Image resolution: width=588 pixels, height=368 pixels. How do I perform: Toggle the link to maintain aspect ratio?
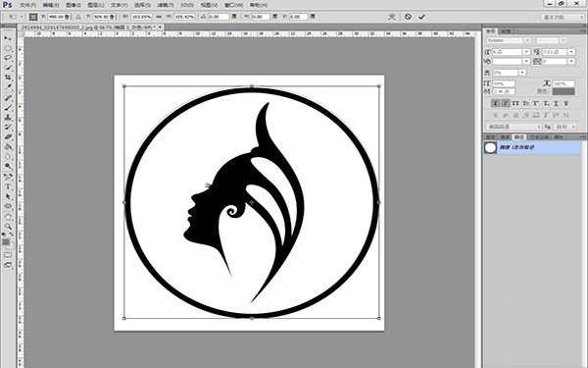pos(159,17)
